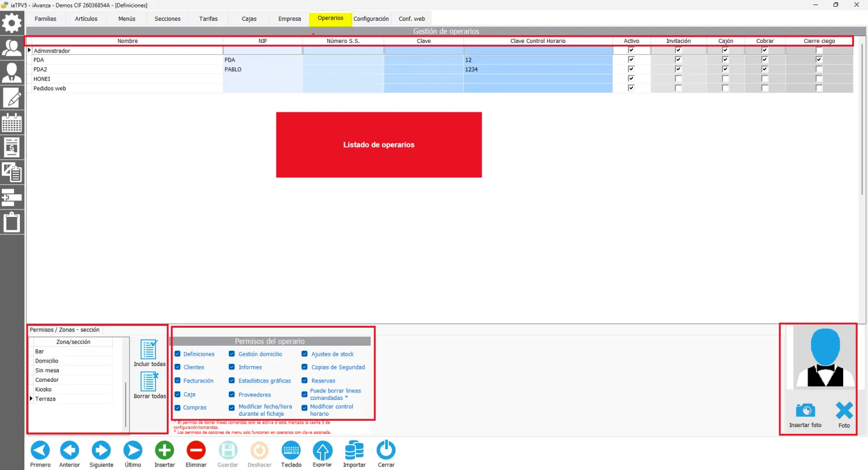Open the gear settings icon in left sidebar
868x470 pixels.
(12, 23)
